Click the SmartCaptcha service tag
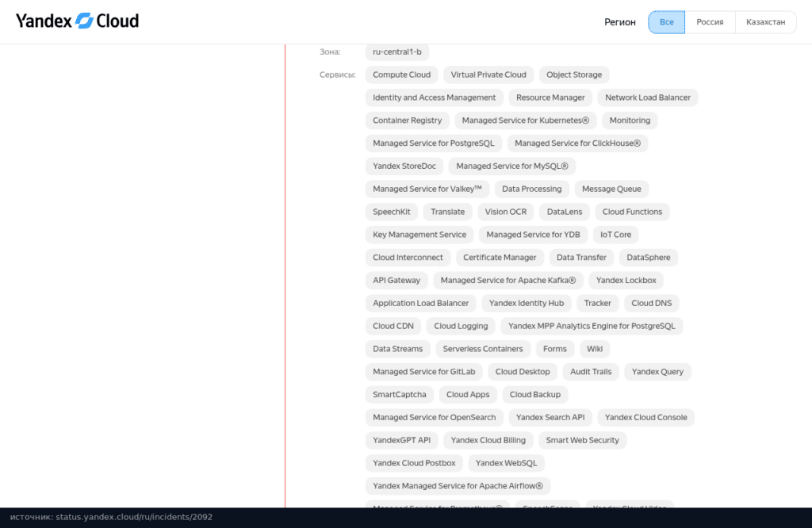The width and height of the screenshot is (812, 528). [400, 395]
